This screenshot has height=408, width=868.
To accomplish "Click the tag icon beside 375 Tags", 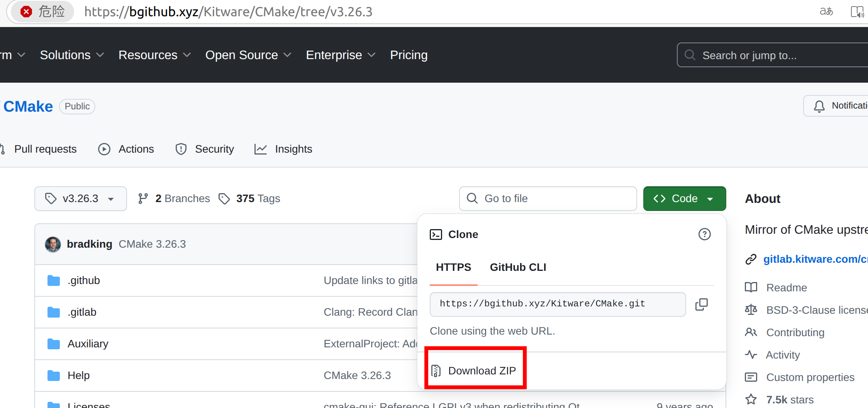I will [224, 199].
